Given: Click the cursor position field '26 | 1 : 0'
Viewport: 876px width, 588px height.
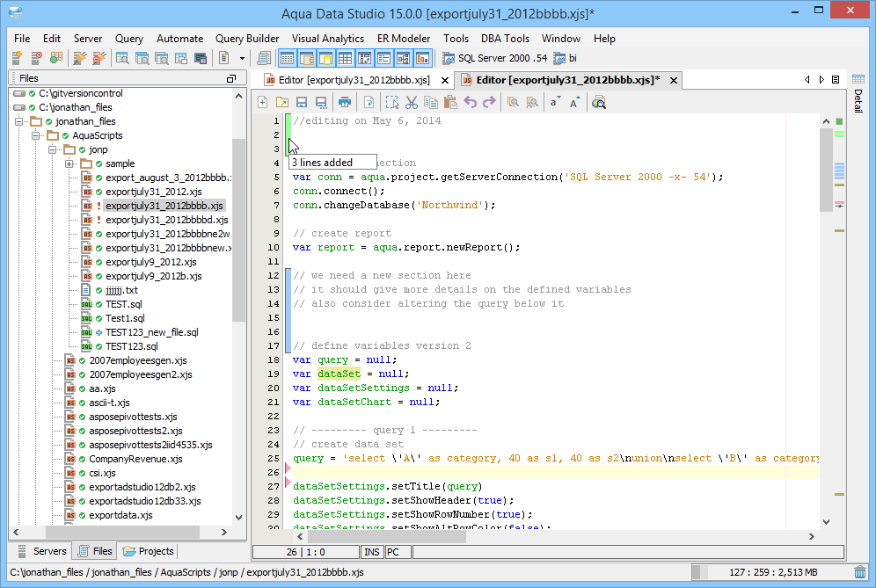Looking at the screenshot, I should click(305, 552).
